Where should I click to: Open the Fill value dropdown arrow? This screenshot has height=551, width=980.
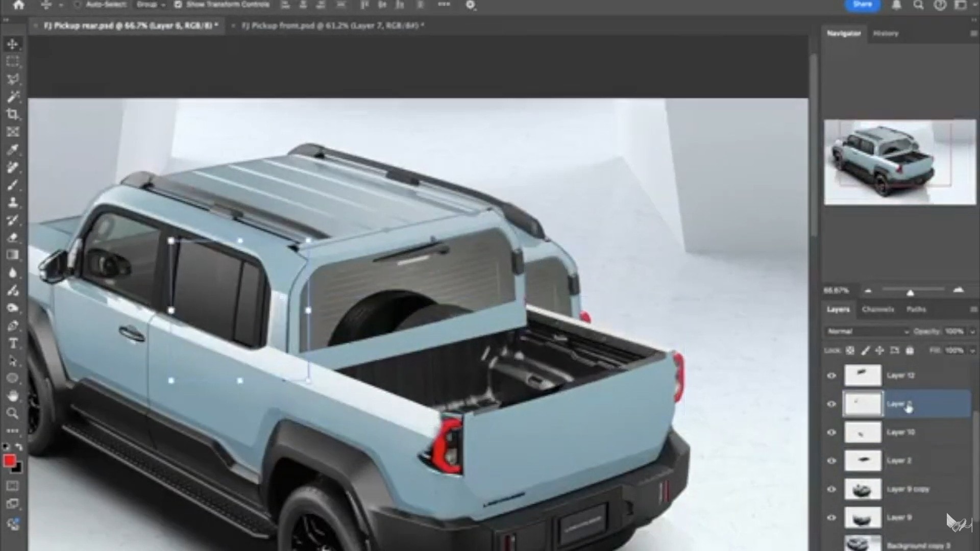[x=972, y=350]
